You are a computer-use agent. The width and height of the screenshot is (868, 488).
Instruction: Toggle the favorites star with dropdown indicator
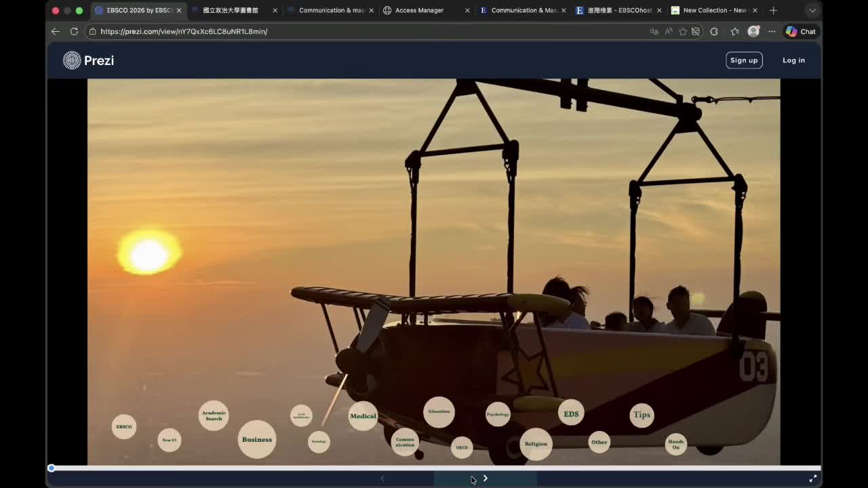coord(734,31)
